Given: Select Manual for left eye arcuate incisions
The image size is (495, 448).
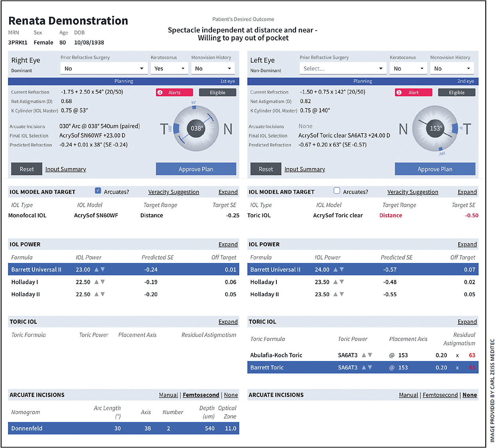Looking at the screenshot, I should pyautogui.click(x=408, y=395).
